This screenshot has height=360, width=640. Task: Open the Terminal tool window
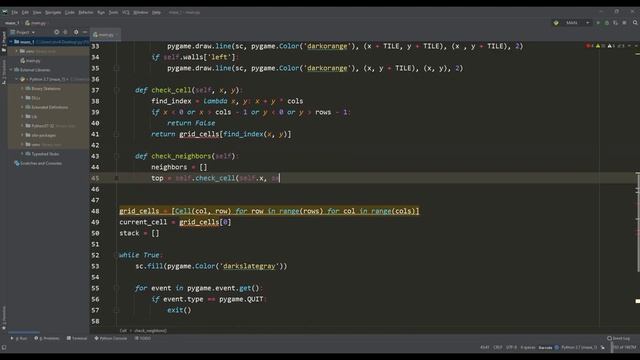click(77, 338)
